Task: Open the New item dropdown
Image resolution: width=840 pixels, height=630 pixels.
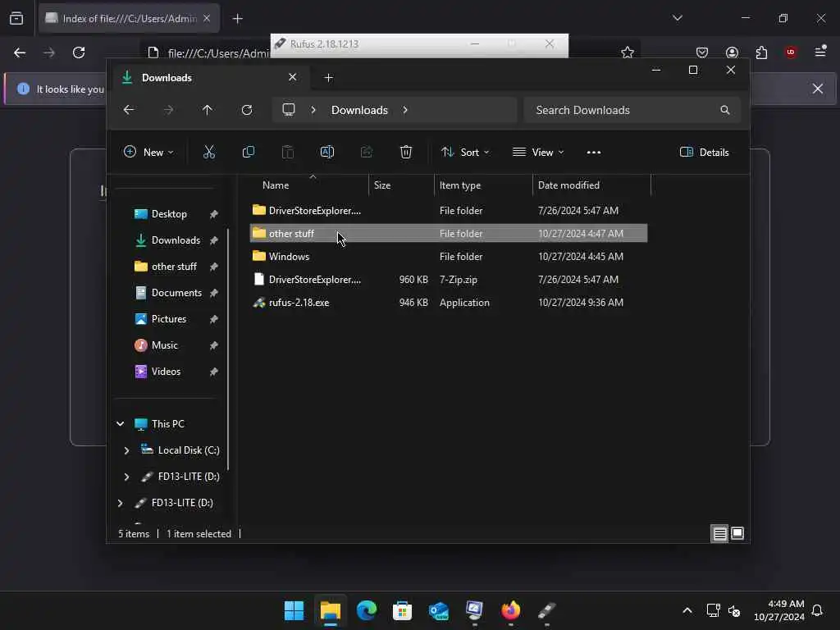Action: (148, 152)
